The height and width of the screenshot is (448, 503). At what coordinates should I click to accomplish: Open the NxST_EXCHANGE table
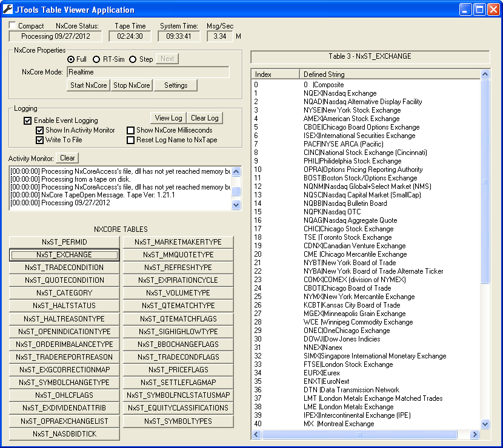click(64, 255)
